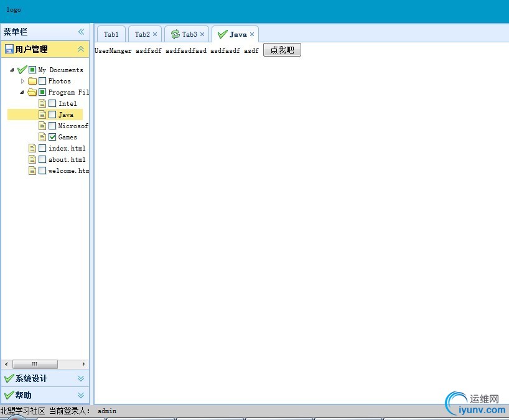The width and height of the screenshot is (509, 420).
Task: Close Tab2 with its x icon
Action: click(x=155, y=34)
